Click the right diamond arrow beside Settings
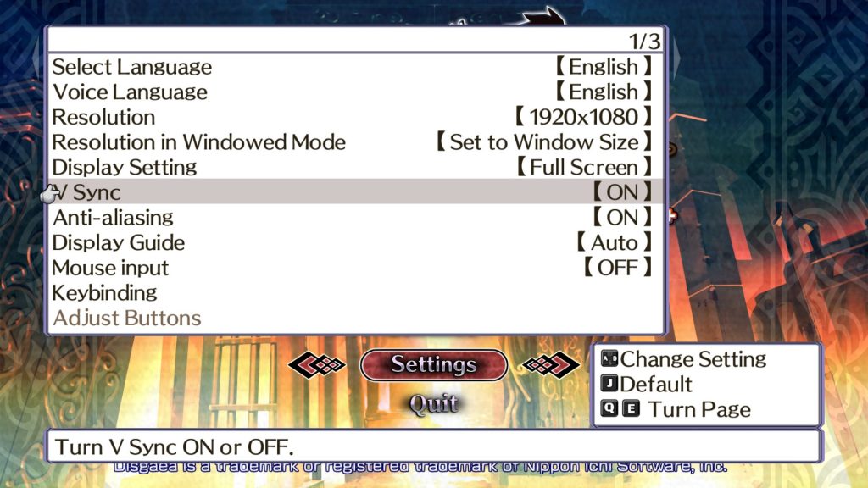Screen dimensions: 868x488 [x=551, y=364]
